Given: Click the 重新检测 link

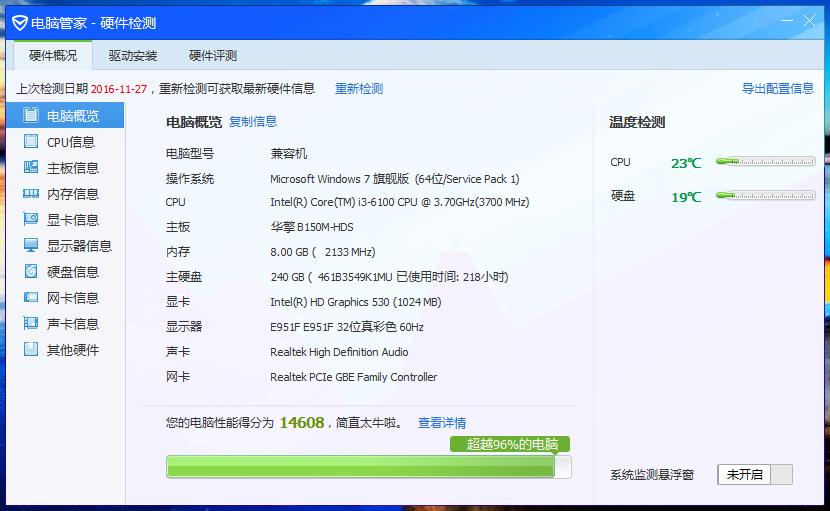Looking at the screenshot, I should point(359,88).
